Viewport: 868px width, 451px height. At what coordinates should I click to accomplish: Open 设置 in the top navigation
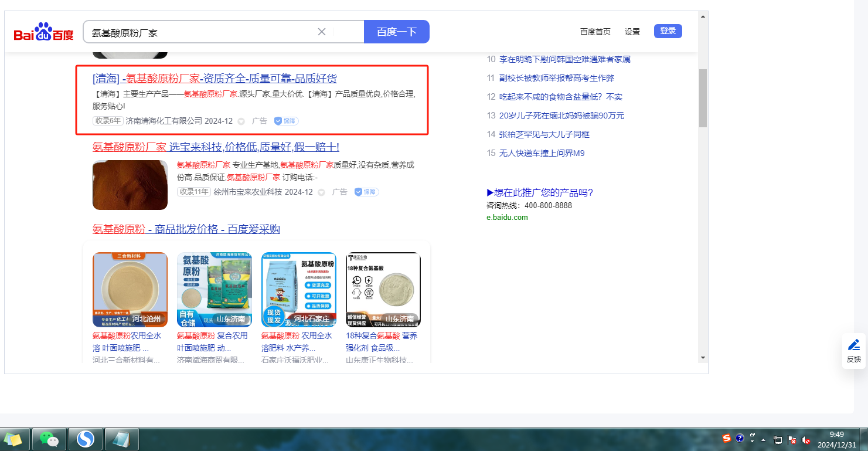pos(632,32)
